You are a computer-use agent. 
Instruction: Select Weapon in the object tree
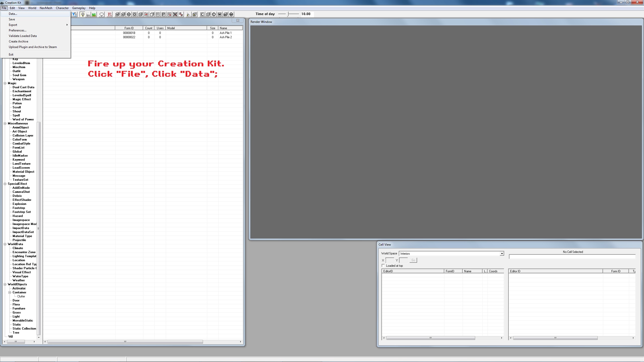tap(18, 79)
